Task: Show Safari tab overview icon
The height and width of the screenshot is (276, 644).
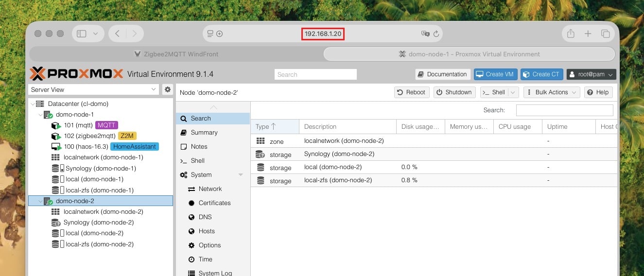Action: pos(605,34)
